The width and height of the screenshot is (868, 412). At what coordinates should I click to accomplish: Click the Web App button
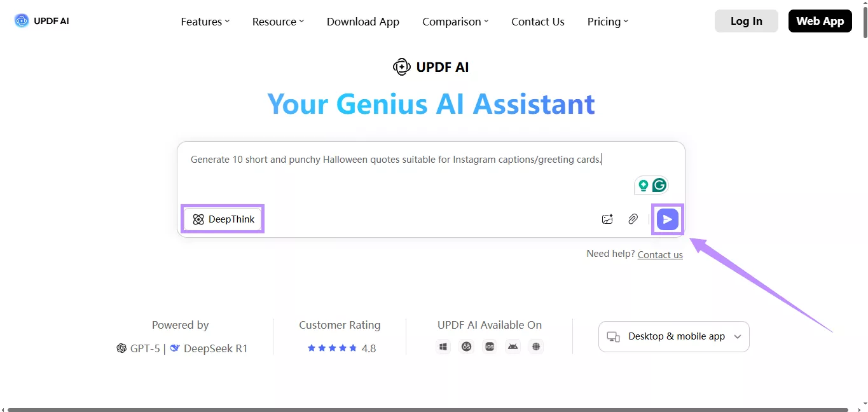click(x=820, y=20)
